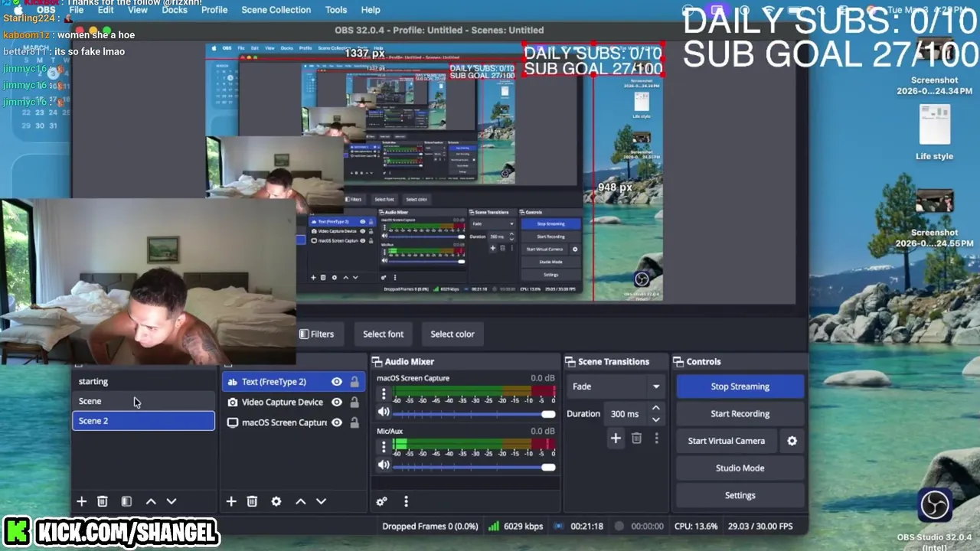
Task: Open Mic/Aux audio options dots
Action: point(384,446)
